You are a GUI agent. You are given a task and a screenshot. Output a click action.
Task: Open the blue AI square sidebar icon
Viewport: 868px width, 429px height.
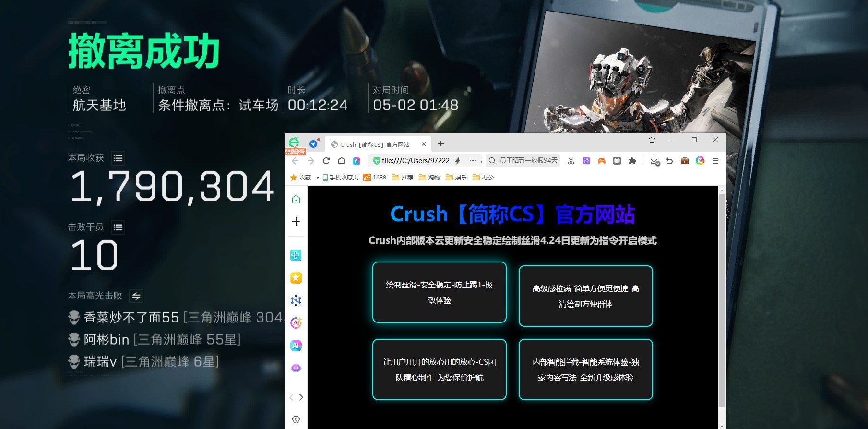click(296, 346)
